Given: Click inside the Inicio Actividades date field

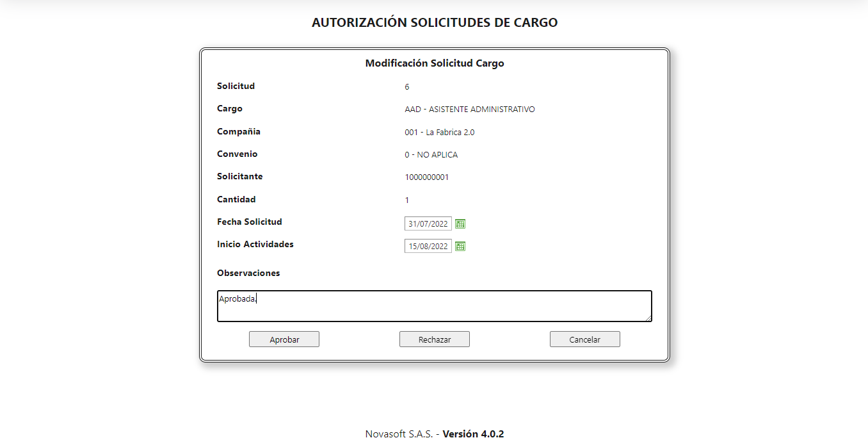Looking at the screenshot, I should point(428,245).
